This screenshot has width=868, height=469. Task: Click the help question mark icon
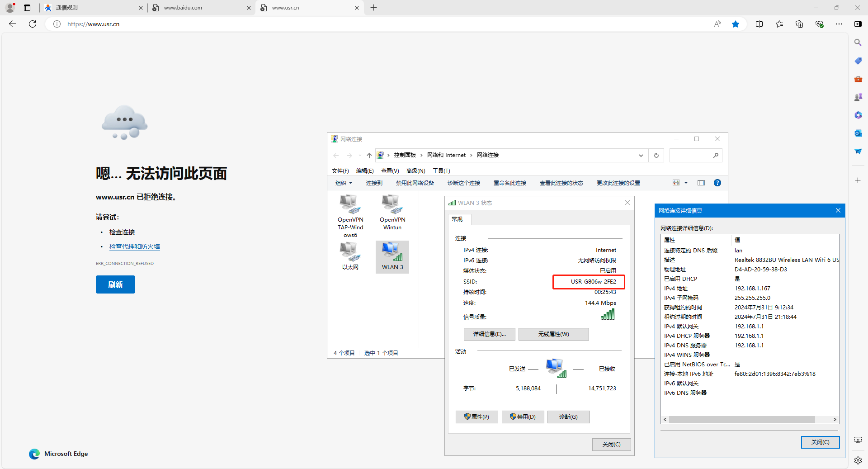coord(717,183)
